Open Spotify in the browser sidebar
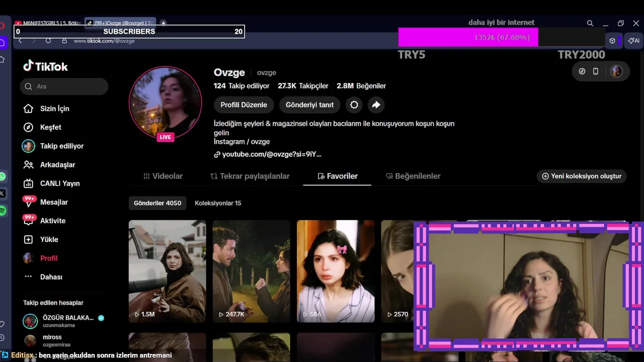 coord(3,211)
